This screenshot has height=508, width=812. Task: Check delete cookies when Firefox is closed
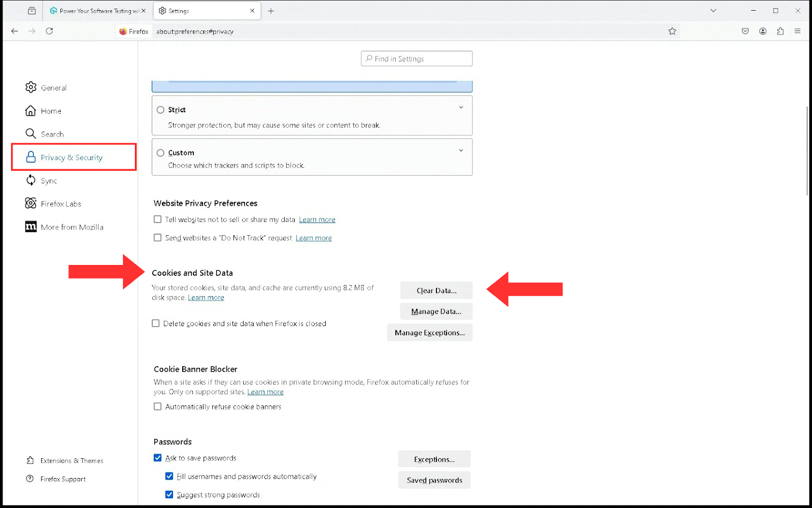click(x=156, y=323)
